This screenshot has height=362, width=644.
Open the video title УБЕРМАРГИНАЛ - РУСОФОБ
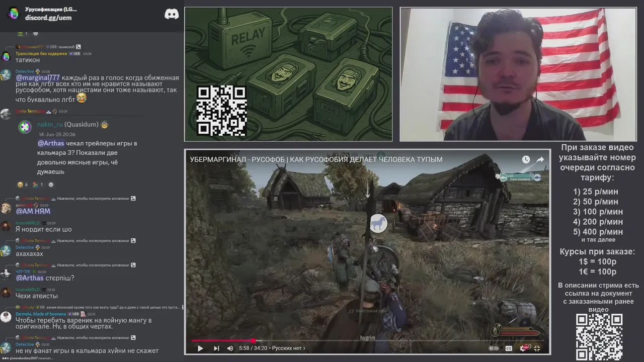coord(316,159)
